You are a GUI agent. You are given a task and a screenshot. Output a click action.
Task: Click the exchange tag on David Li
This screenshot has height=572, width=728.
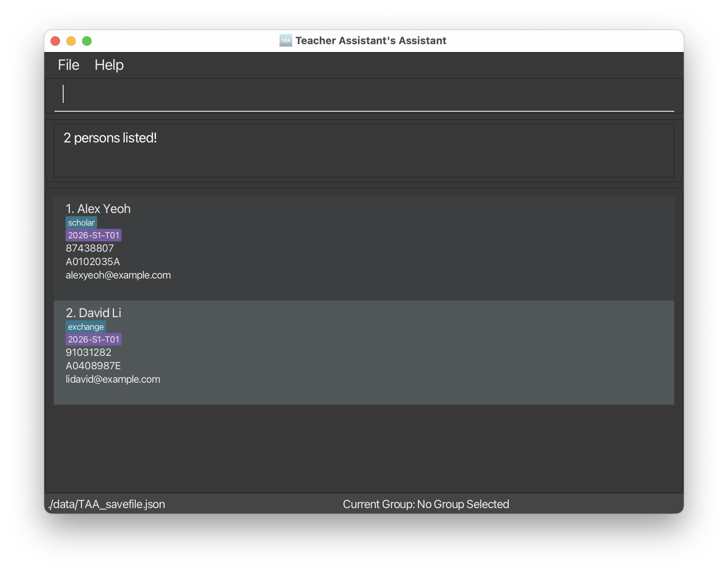pos(86,327)
